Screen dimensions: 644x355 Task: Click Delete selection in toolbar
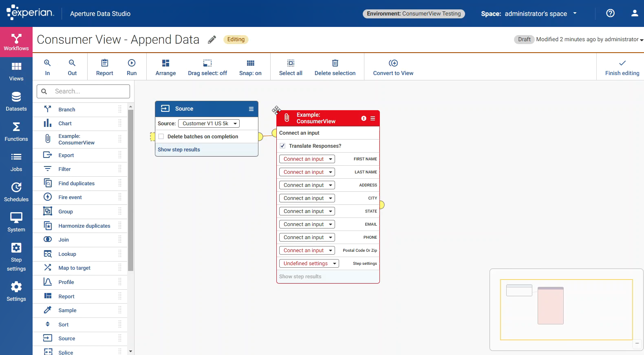pyautogui.click(x=335, y=67)
